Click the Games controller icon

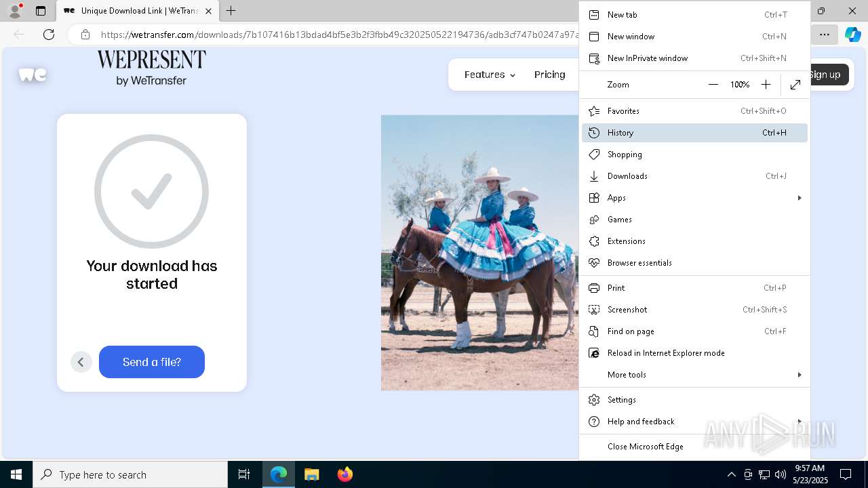click(x=594, y=220)
